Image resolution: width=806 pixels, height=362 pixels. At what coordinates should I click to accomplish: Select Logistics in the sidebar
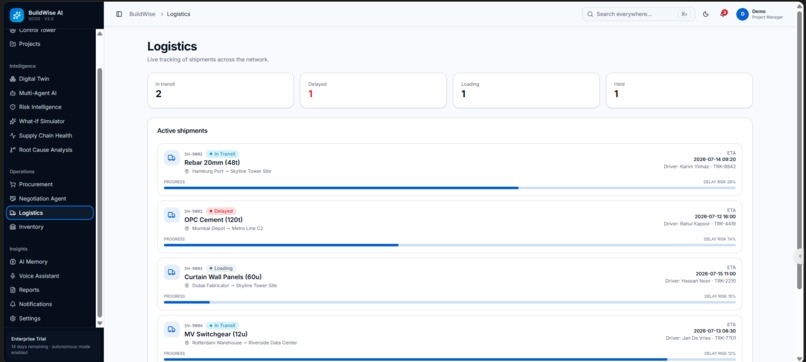click(x=50, y=213)
